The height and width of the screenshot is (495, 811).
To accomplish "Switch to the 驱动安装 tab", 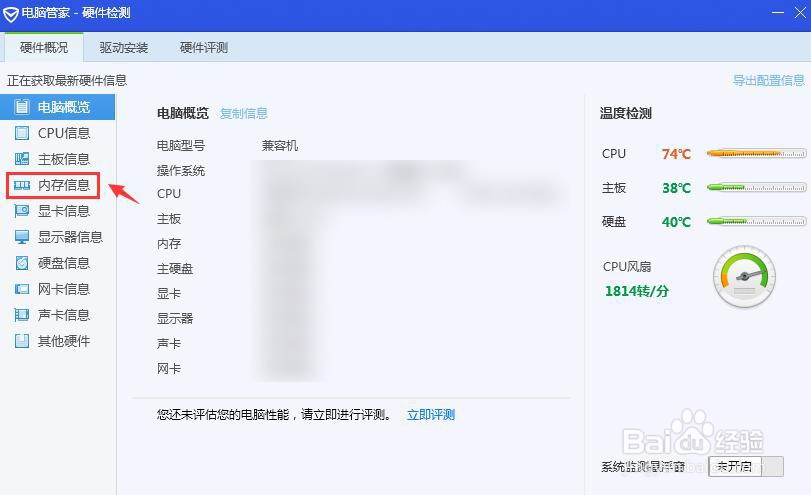I will [124, 48].
